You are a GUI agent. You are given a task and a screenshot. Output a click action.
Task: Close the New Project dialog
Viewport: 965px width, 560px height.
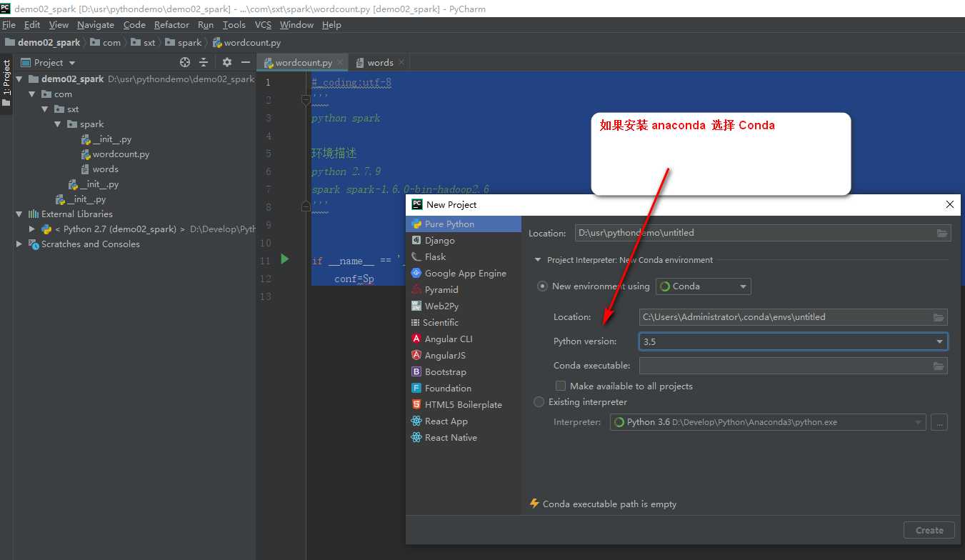point(950,204)
